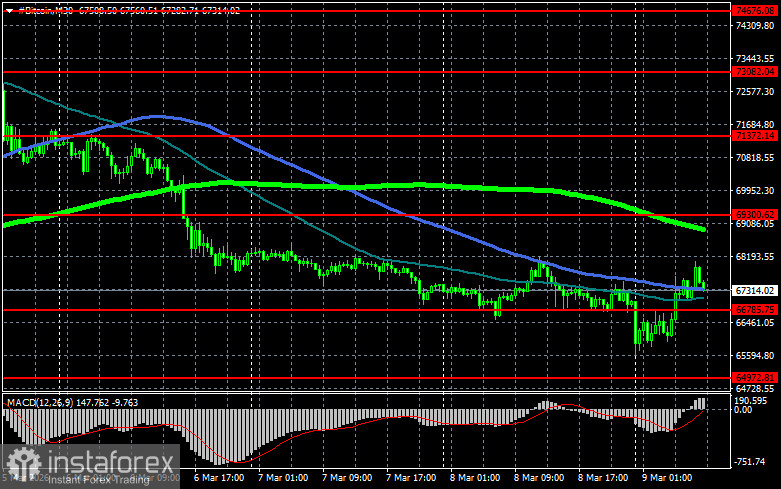Click the MACD scale value 190.595

751,401
